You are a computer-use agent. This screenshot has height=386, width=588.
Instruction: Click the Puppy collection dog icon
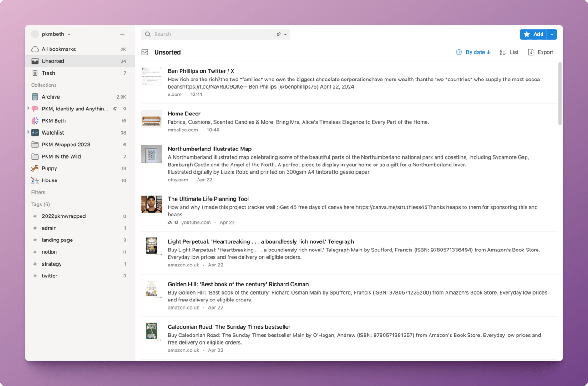click(35, 168)
